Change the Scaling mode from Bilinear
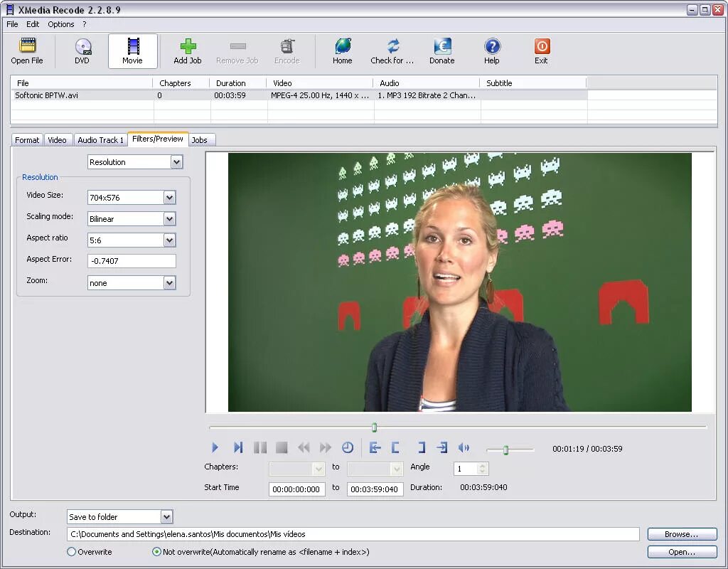This screenshot has height=569, width=728. (x=170, y=218)
